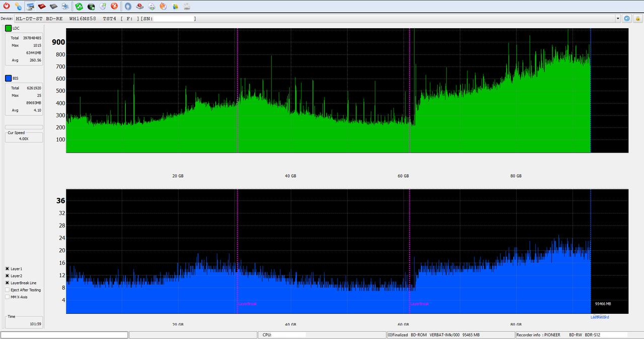Uncheck the Layer1 checkbox

(8, 269)
